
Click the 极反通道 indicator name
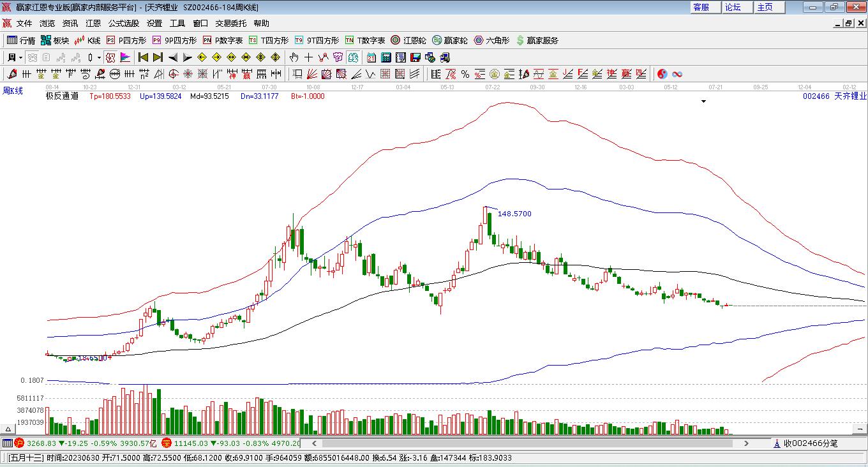[x=62, y=96]
